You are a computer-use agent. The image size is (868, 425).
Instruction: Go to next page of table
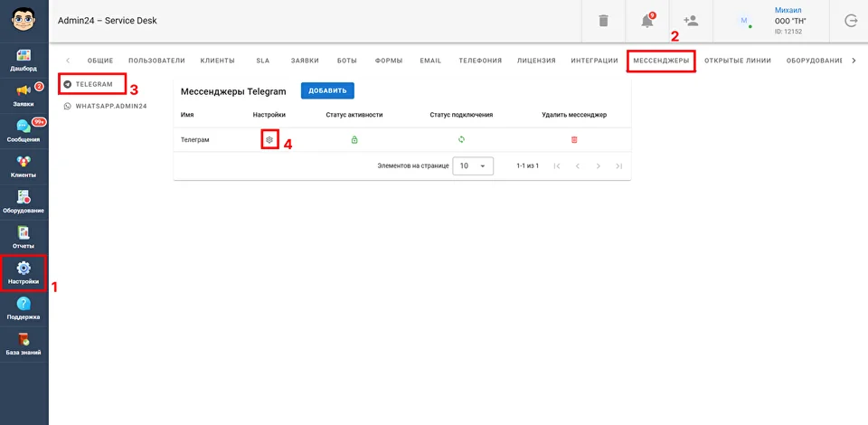coord(599,166)
